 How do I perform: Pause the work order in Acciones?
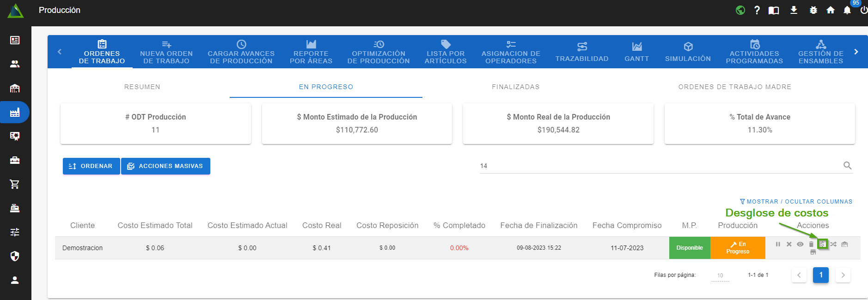(778, 244)
